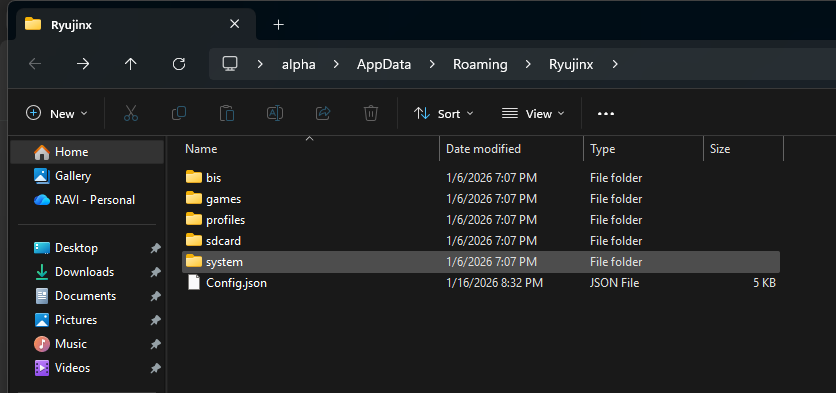Viewport: 836px width, 393px height.
Task: Click the Copy icon in toolbar
Action: pos(179,113)
